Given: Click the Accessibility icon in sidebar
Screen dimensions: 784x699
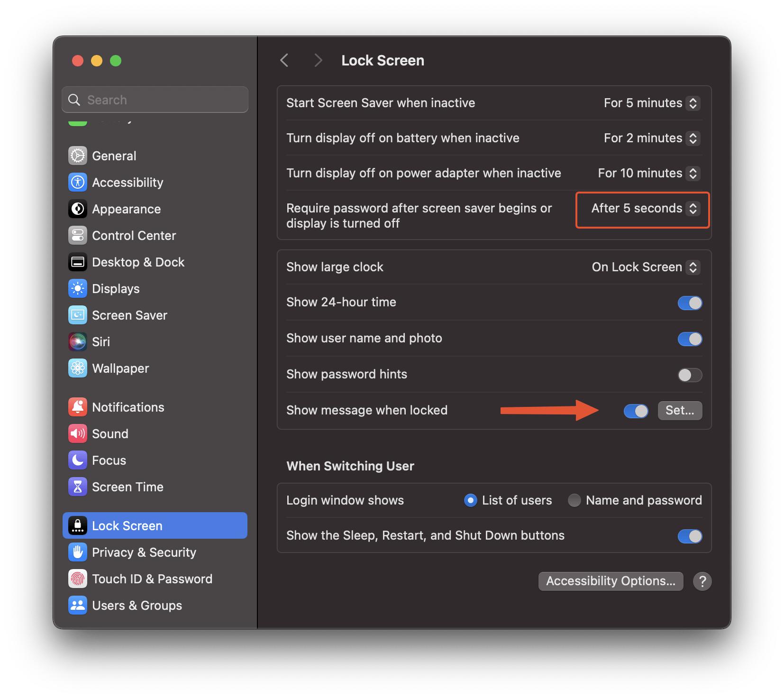Looking at the screenshot, I should point(78,183).
